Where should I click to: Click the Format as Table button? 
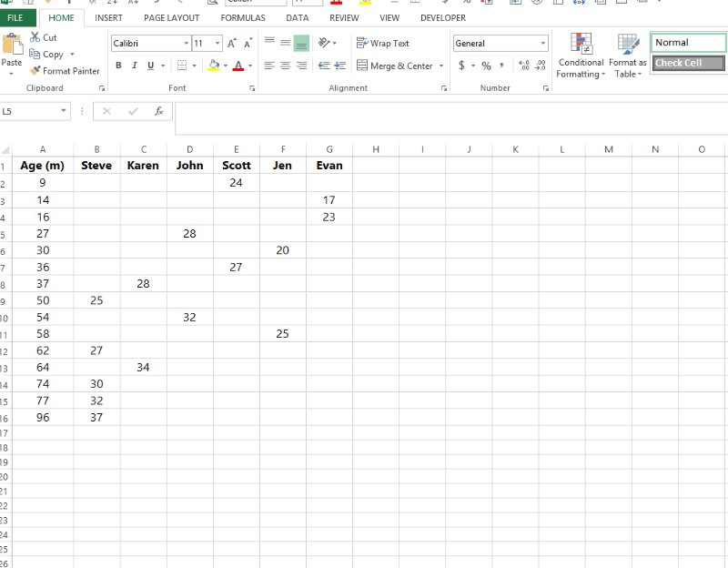coord(627,55)
